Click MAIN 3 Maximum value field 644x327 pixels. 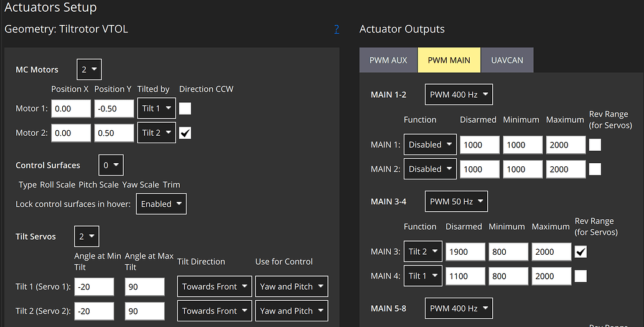coord(551,252)
